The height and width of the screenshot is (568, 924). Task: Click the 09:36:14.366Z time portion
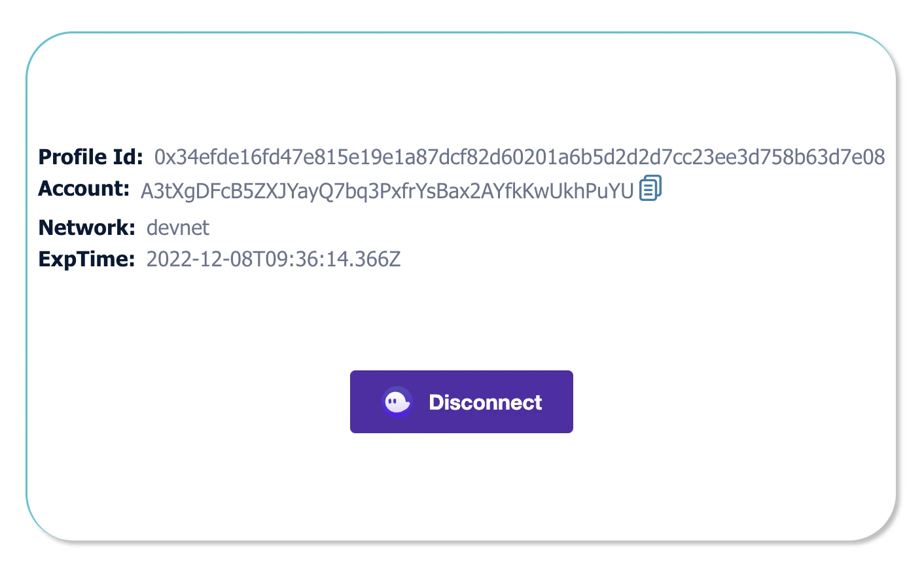(335, 259)
